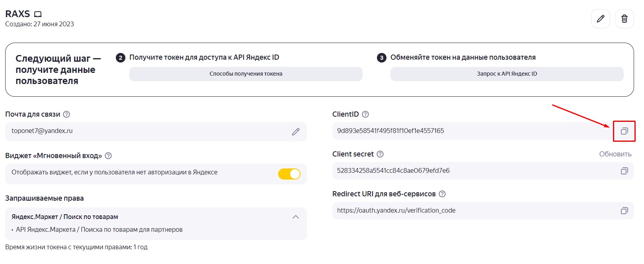Collapse the Яндекс.Маркет permissions chevron
The width and height of the screenshot is (644, 264).
(295, 217)
